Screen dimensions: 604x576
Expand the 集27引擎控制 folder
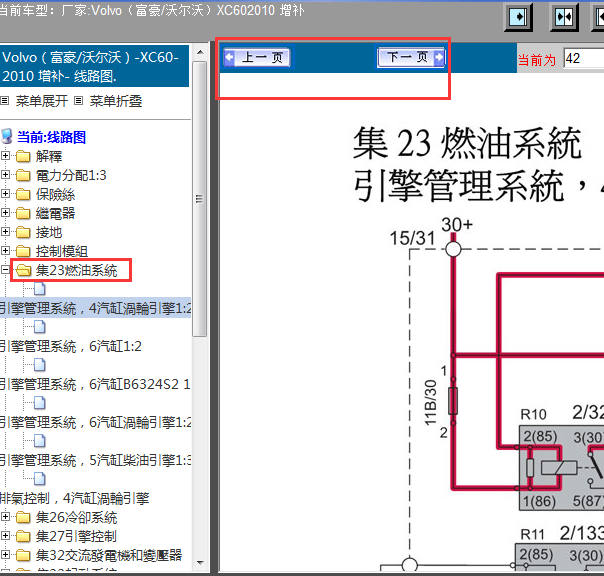point(5,536)
